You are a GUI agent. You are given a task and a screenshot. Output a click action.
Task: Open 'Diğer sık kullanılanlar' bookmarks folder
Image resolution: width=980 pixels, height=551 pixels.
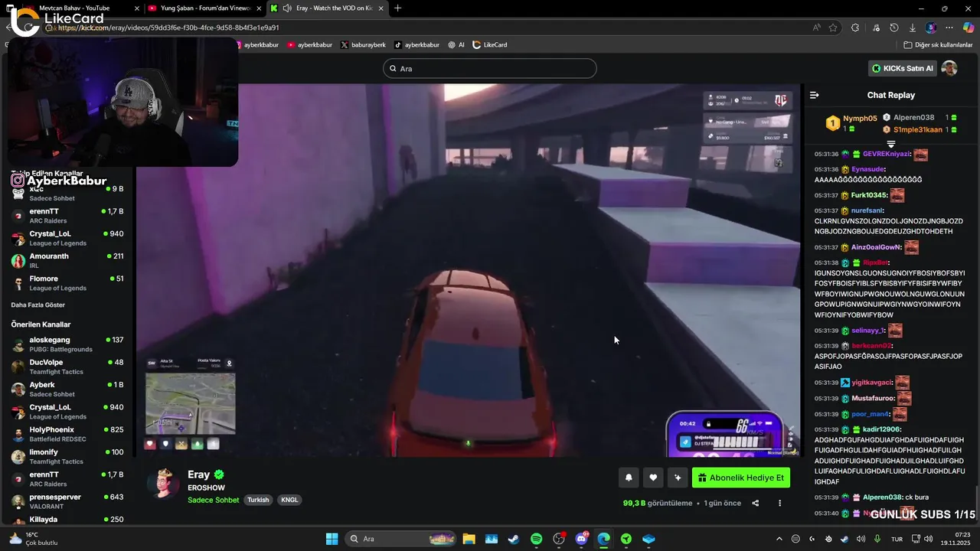click(x=938, y=45)
